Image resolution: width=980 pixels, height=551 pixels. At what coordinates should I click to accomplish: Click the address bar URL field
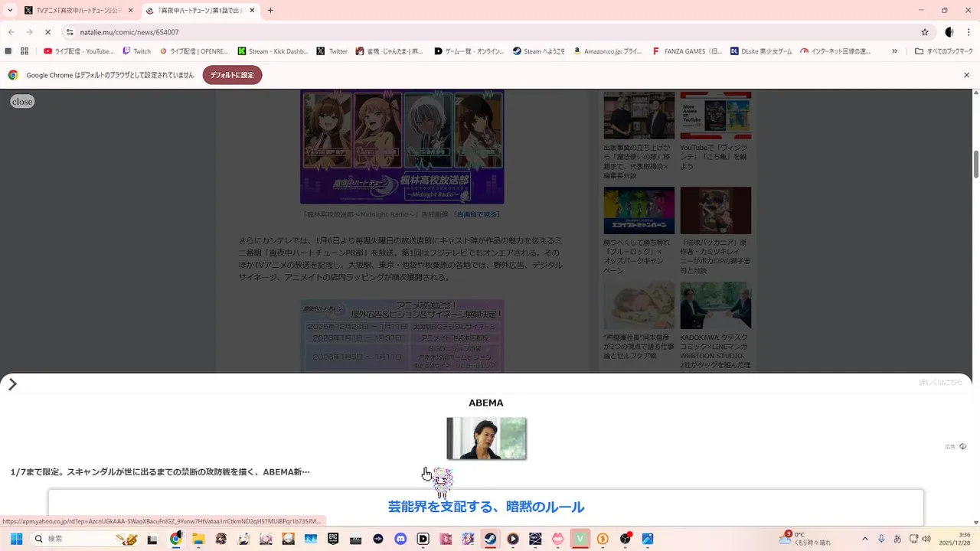[x=490, y=32]
